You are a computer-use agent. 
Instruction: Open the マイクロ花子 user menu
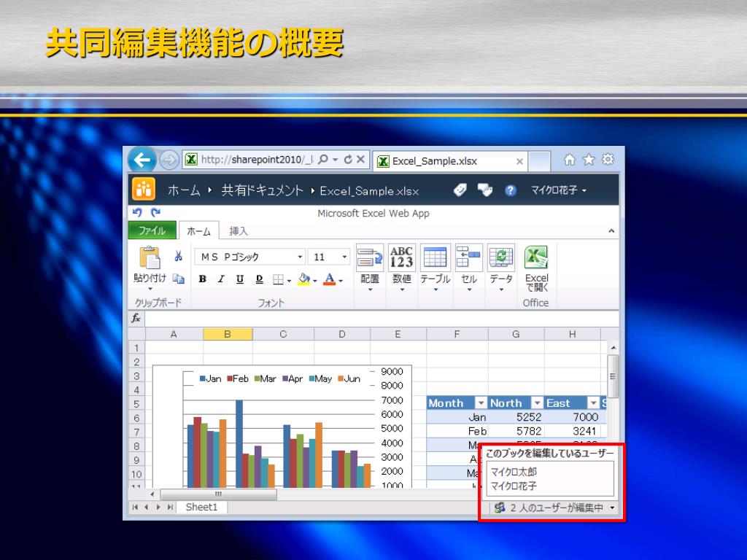tap(558, 190)
